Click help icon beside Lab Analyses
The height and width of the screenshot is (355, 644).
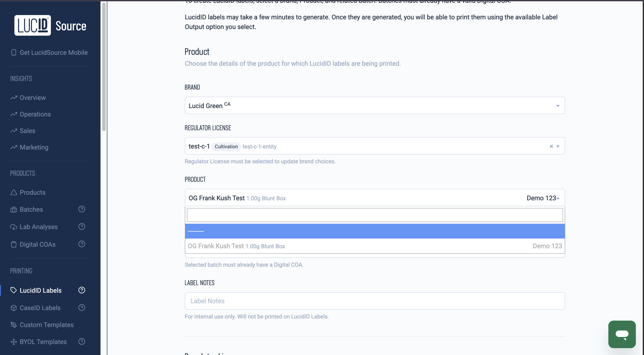[82, 227]
